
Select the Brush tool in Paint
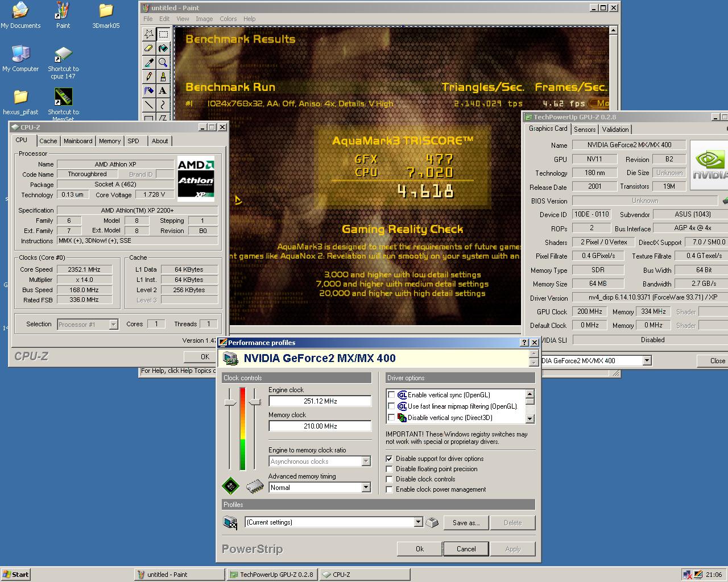[x=163, y=76]
